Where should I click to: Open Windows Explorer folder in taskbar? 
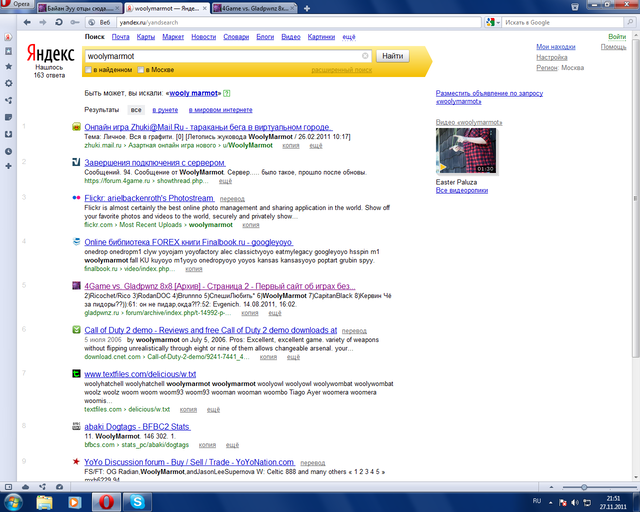[44, 502]
